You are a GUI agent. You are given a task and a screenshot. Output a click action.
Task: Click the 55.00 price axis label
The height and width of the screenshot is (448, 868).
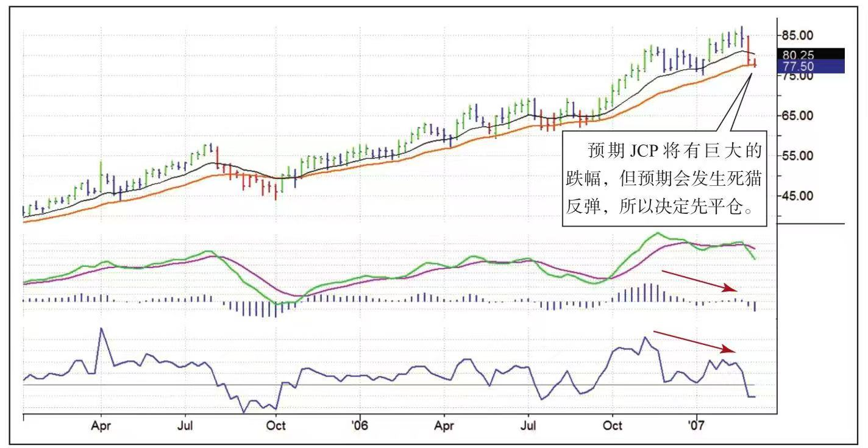798,155
